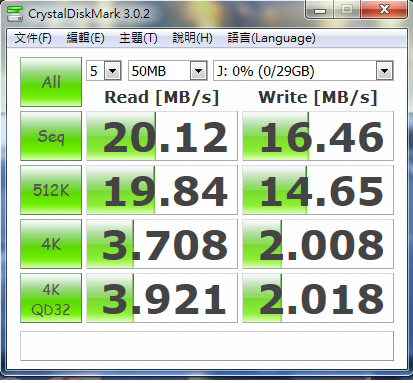Select the 4K QD32 read value 3.921

(x=162, y=298)
